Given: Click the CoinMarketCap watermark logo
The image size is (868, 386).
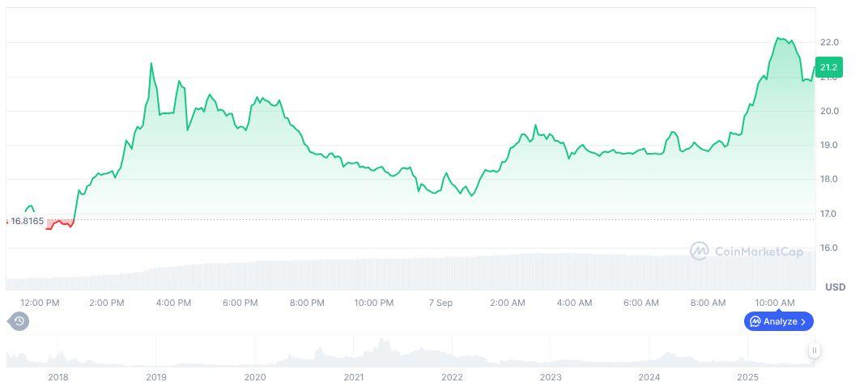Looking at the screenshot, I should (x=699, y=252).
